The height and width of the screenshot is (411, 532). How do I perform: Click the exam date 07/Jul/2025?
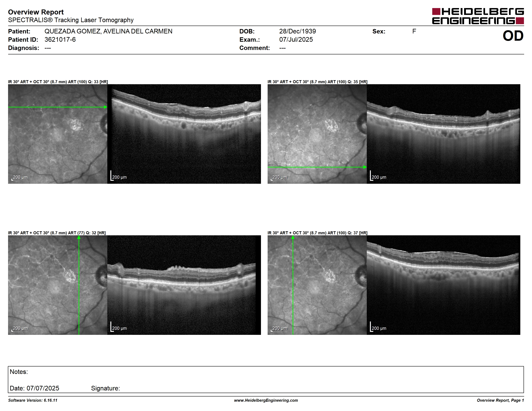[x=296, y=39]
